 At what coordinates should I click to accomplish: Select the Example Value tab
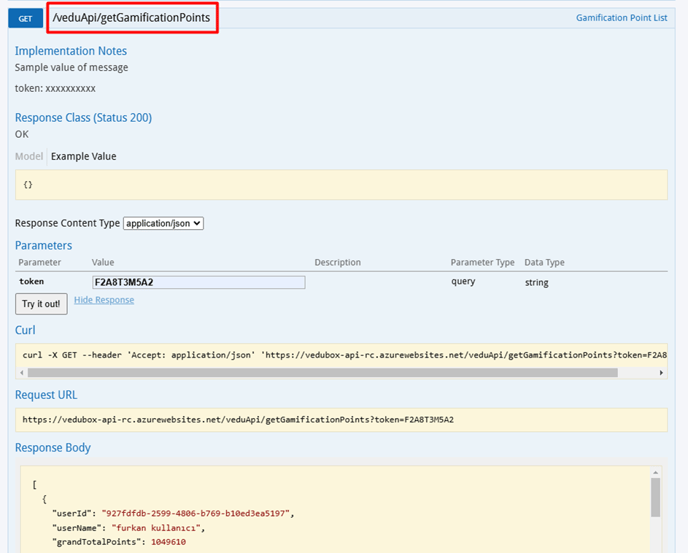point(84,157)
